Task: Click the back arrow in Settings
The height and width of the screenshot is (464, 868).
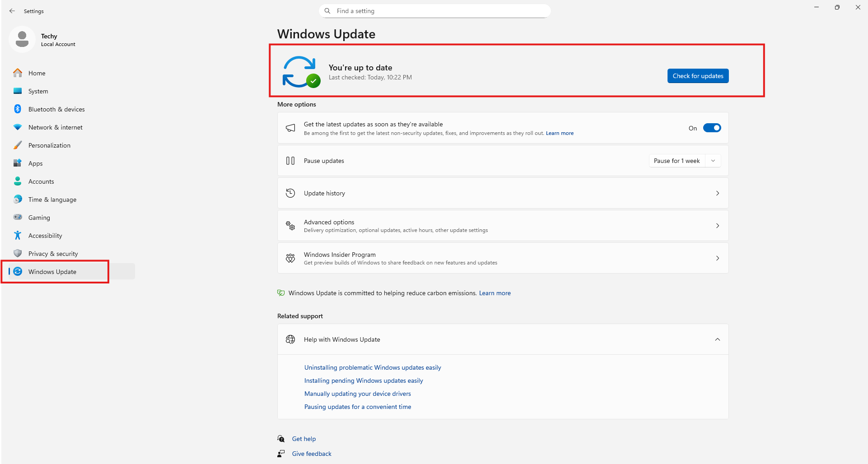Action: [12, 11]
